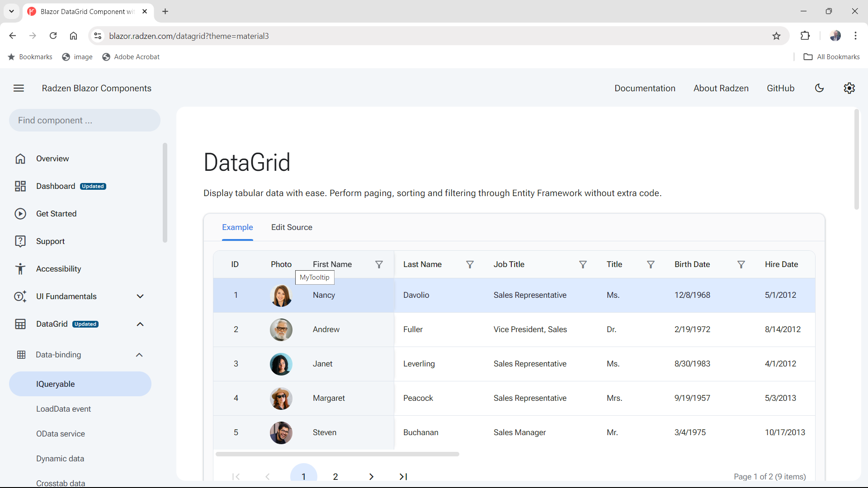
Task: Filter the First Name column
Action: pyautogui.click(x=379, y=264)
